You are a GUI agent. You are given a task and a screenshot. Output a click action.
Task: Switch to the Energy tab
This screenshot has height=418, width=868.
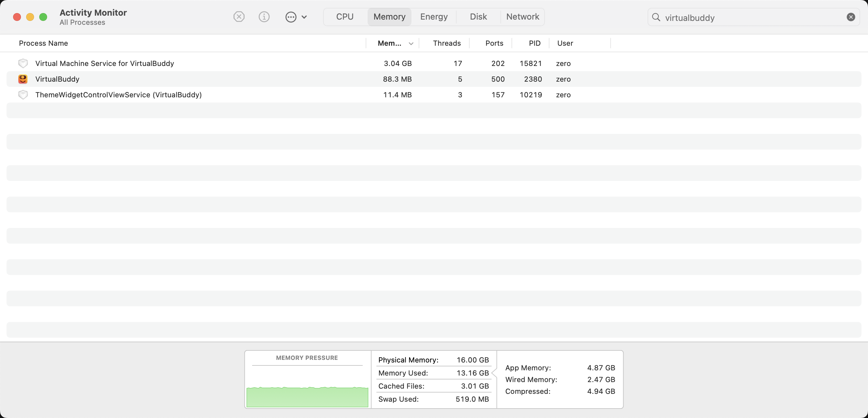click(434, 17)
